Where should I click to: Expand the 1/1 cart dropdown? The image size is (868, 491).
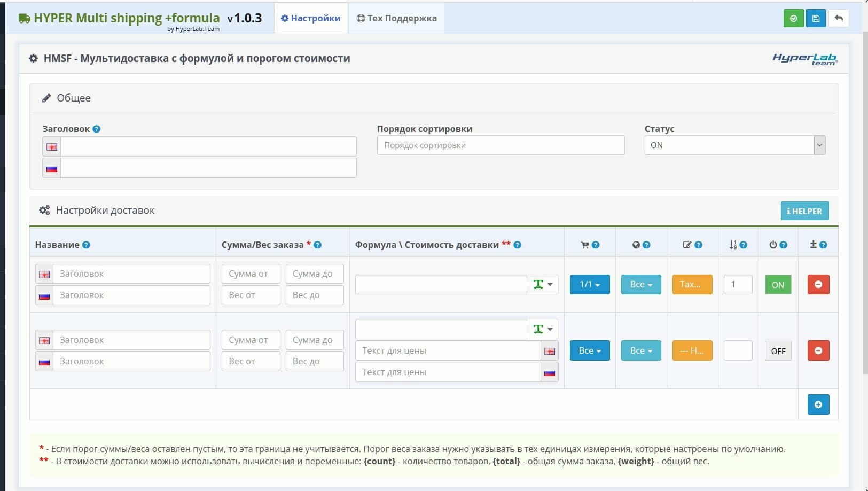(590, 285)
